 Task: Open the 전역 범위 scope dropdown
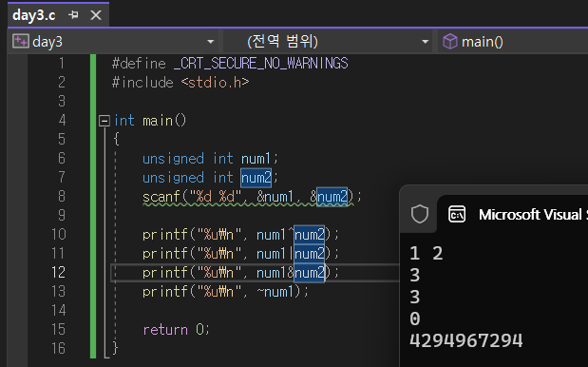click(x=425, y=42)
